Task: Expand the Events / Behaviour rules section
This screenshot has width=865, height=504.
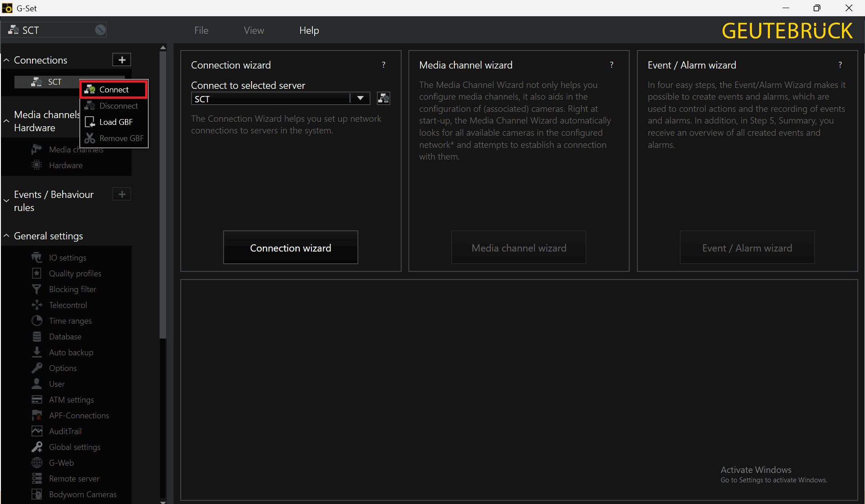Action: 7,201
